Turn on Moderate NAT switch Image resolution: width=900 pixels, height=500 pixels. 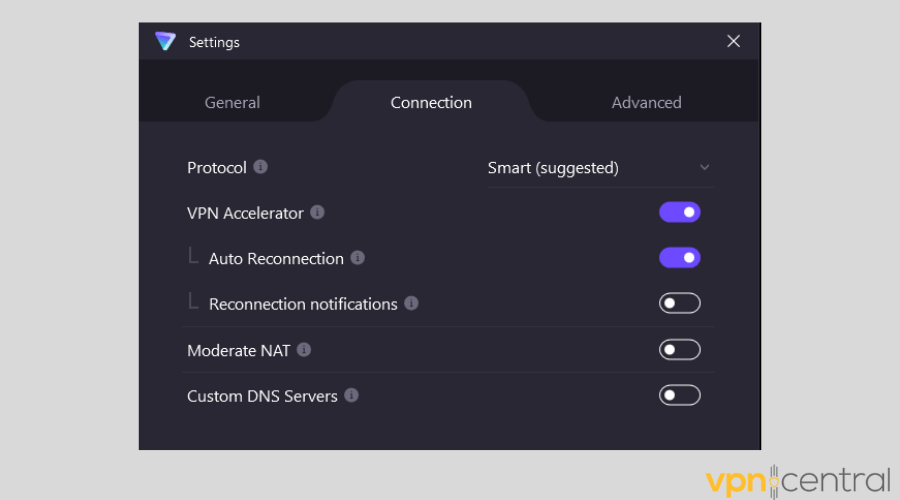[679, 350]
